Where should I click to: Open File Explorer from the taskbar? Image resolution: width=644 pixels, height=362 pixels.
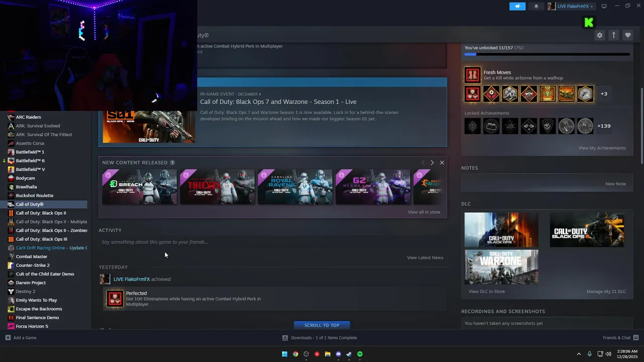[x=328, y=354]
